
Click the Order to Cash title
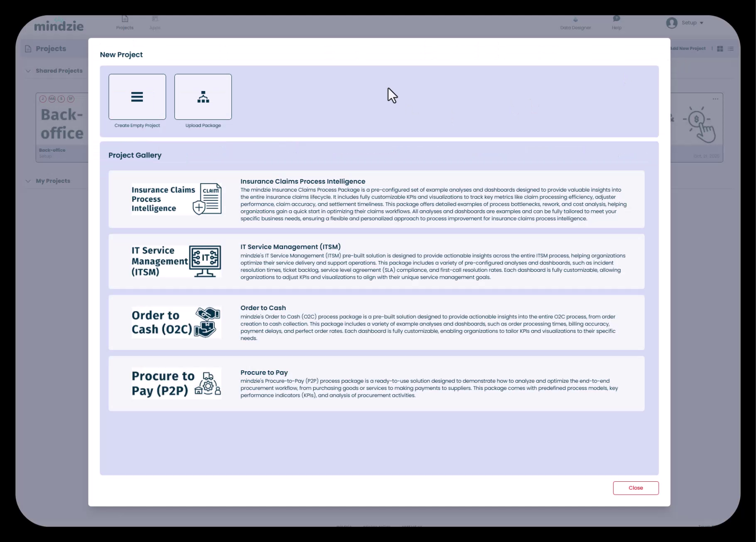263,308
